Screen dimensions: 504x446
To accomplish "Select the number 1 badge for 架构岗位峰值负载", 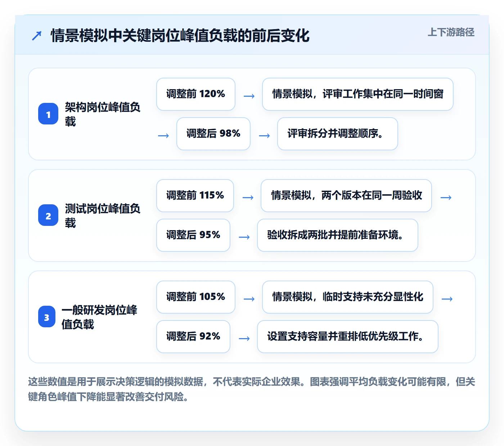I will pyautogui.click(x=48, y=114).
